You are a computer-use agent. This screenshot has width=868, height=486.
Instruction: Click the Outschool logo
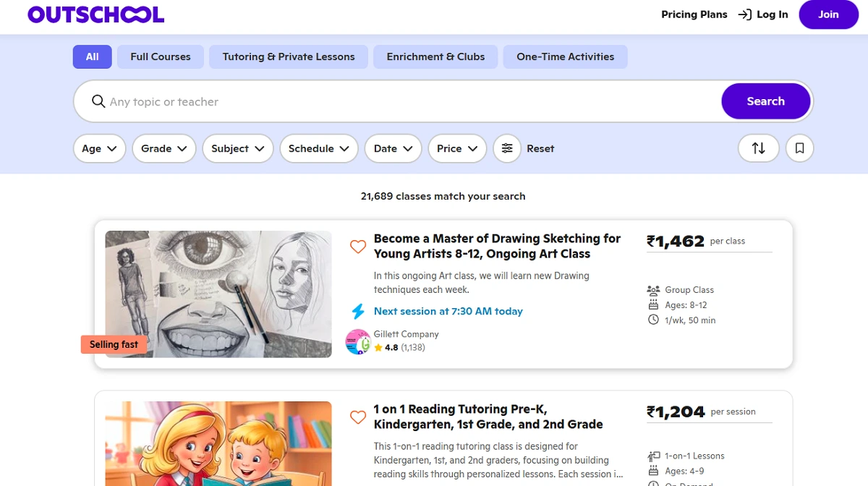[x=95, y=14]
